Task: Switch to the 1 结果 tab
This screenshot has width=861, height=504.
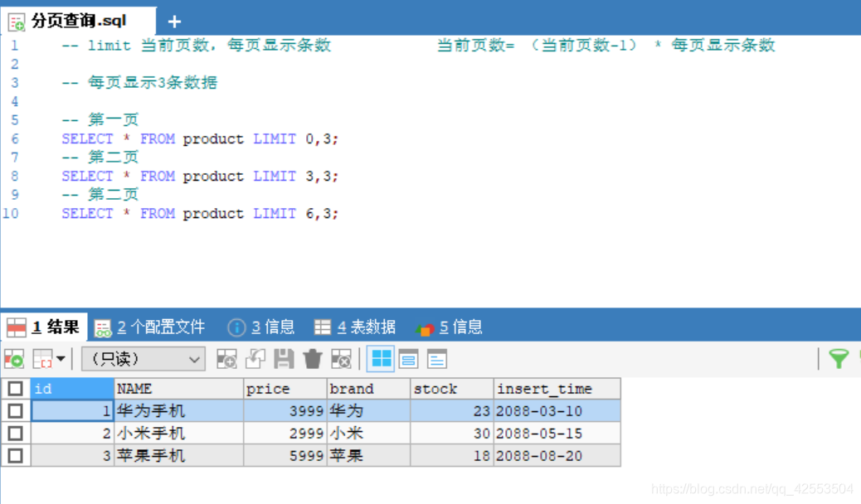Action: click(x=44, y=327)
